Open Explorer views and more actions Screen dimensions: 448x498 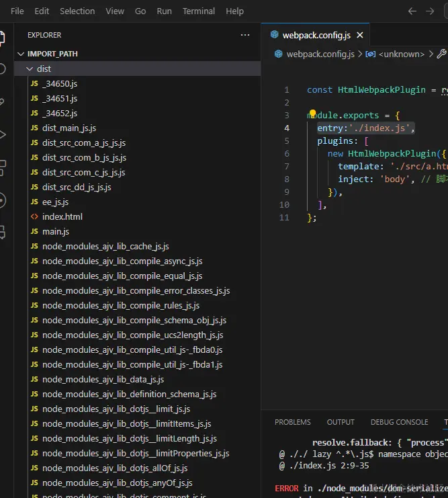245,35
